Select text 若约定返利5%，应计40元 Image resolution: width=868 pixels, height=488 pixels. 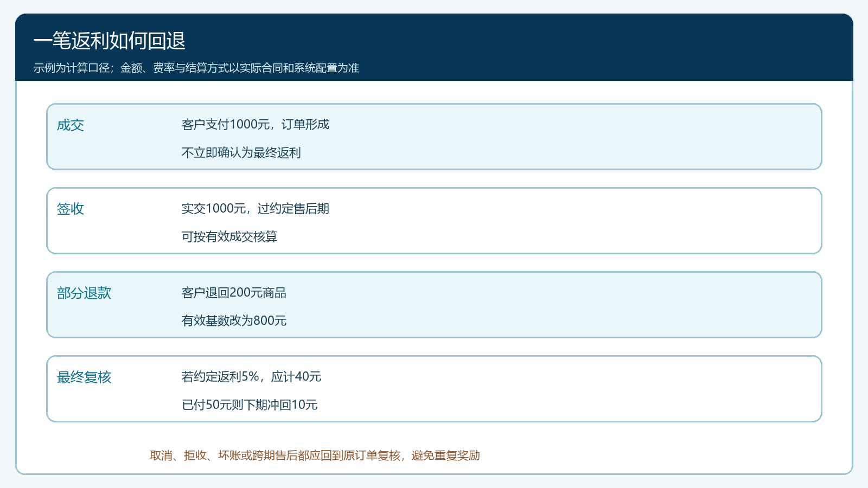coord(252,376)
